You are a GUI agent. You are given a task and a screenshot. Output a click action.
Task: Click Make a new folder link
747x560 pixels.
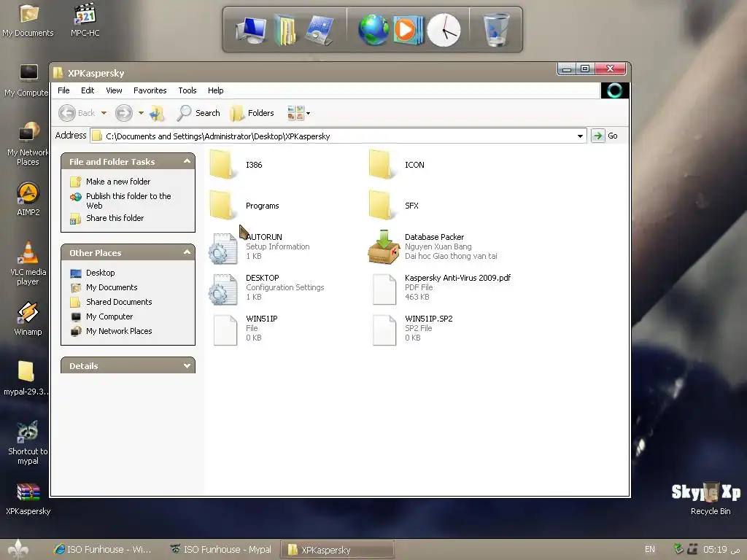pos(117,182)
